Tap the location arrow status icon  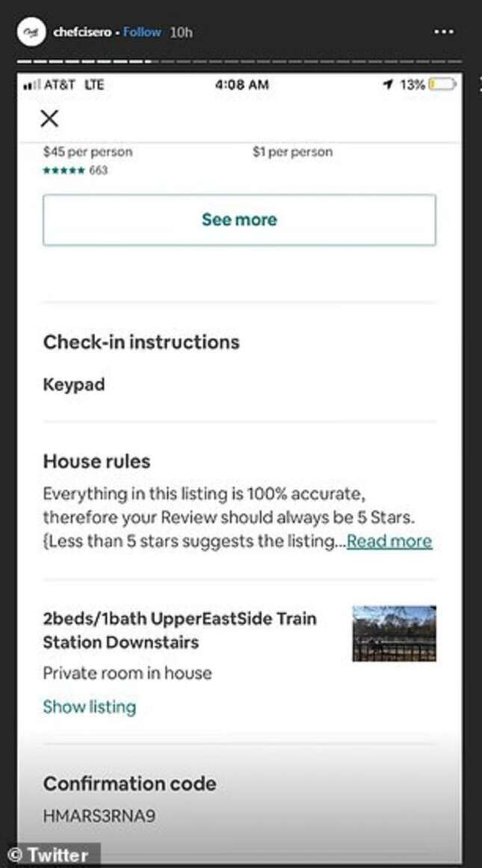tap(387, 85)
